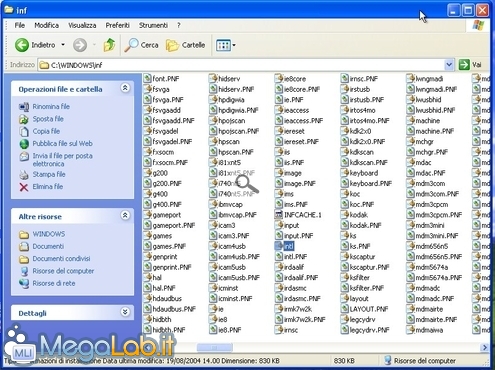
Task: Open the ? help menu
Action: point(179,25)
